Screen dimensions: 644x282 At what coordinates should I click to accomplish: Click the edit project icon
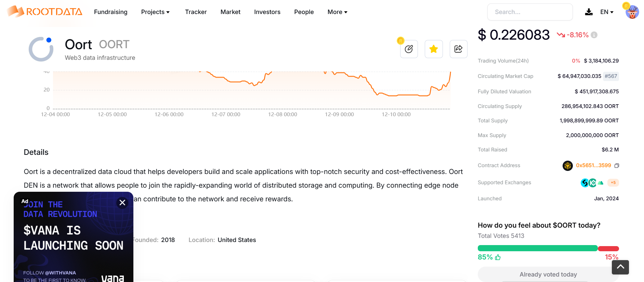[409, 49]
